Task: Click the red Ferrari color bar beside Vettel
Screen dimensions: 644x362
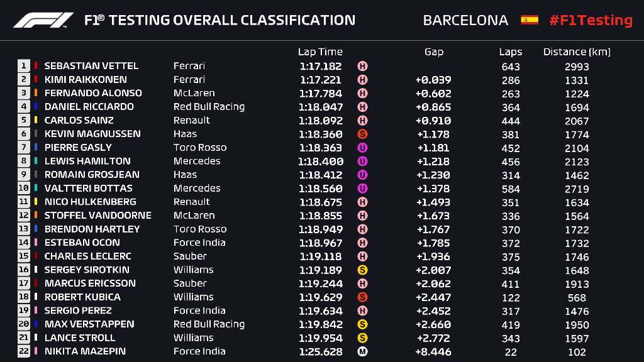Action: (36, 66)
